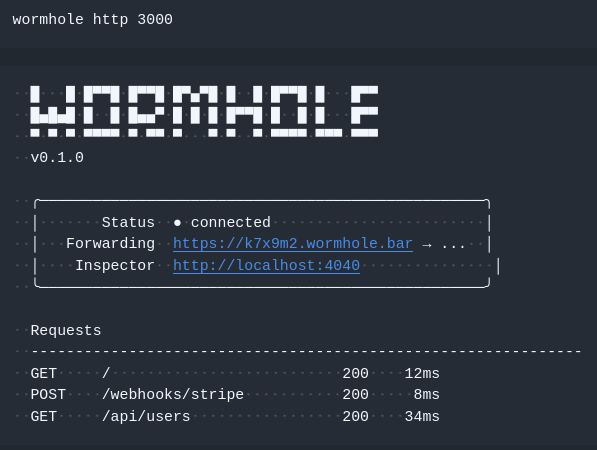Click the 'Inspector' label

[115, 265]
